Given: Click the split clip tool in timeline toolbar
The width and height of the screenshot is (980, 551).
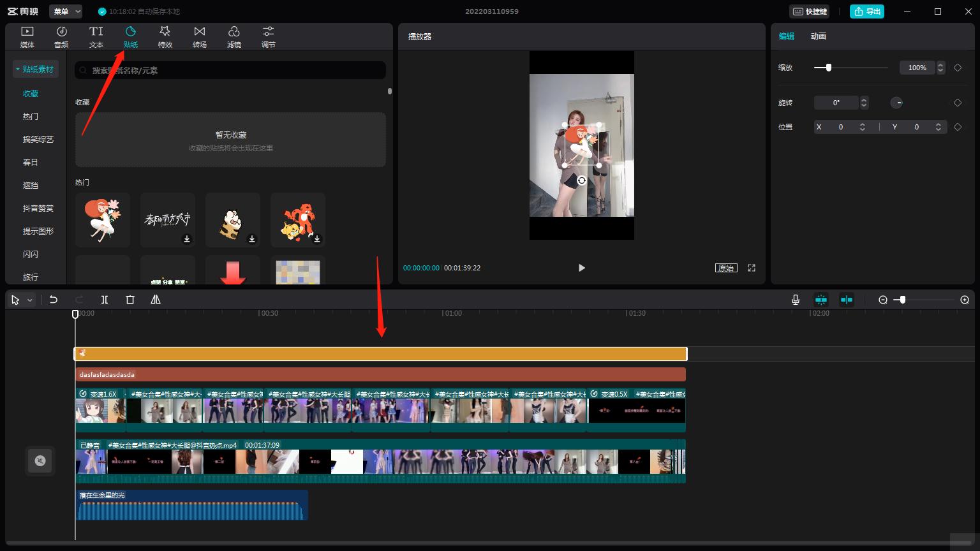Looking at the screenshot, I should [105, 300].
